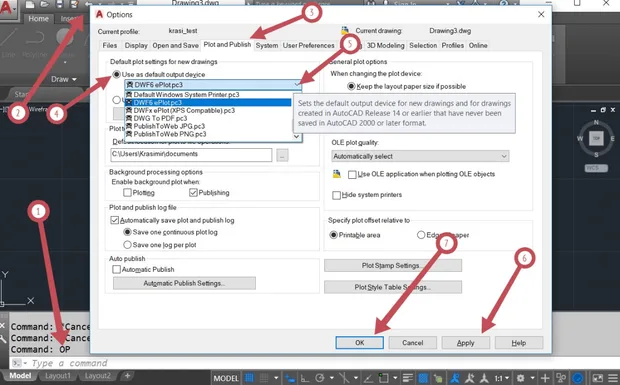620x385 pixels.
Task: Toggle polar tracking icon in status bar
Action: 320,378
